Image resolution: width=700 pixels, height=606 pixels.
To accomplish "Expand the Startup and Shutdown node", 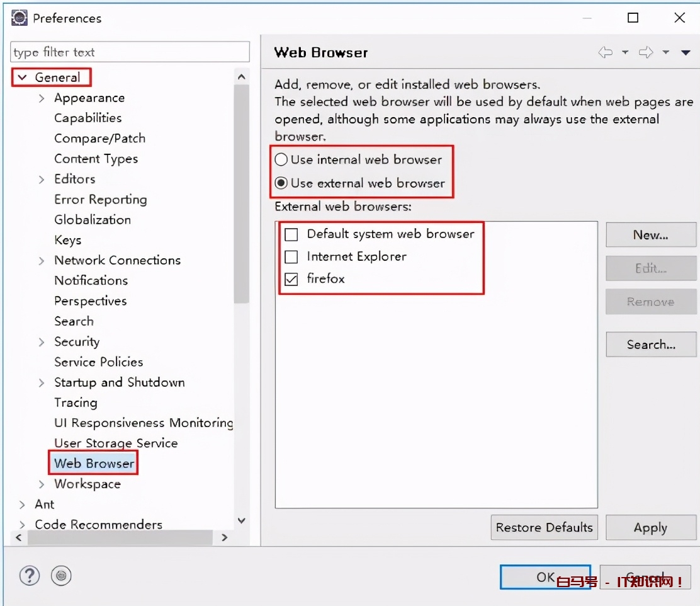I will tap(42, 383).
